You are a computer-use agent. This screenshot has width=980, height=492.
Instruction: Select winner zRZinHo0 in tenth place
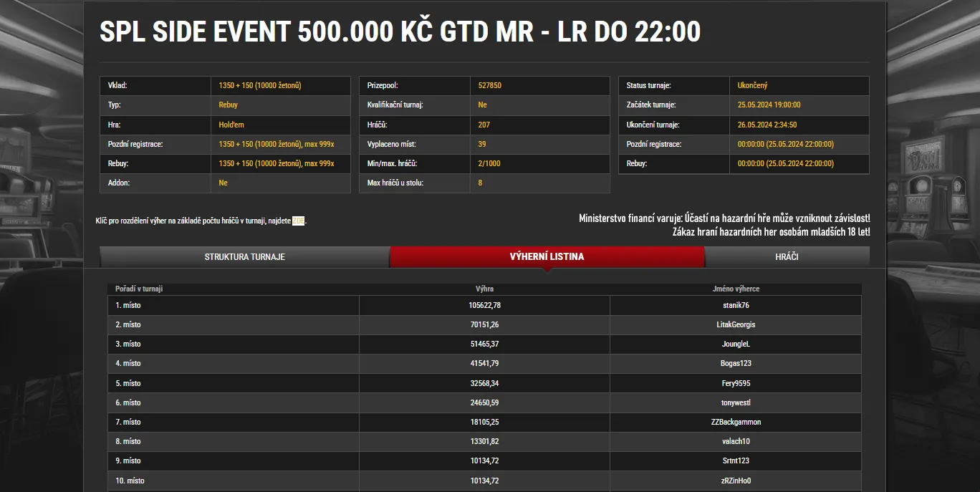click(735, 481)
